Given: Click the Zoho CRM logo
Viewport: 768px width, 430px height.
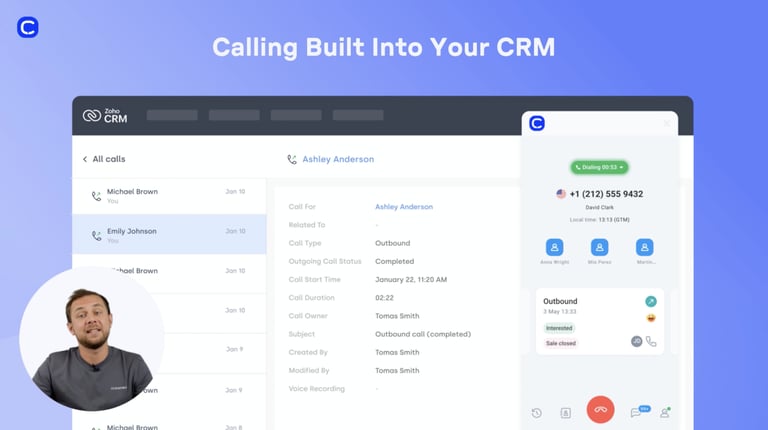Looking at the screenshot, I should (x=105, y=116).
